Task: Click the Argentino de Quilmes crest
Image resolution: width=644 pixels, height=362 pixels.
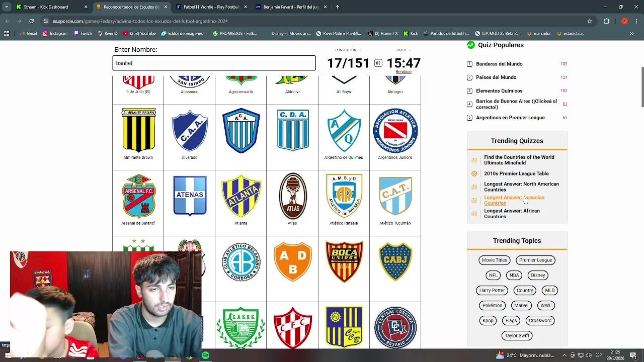Action: pyautogui.click(x=344, y=130)
